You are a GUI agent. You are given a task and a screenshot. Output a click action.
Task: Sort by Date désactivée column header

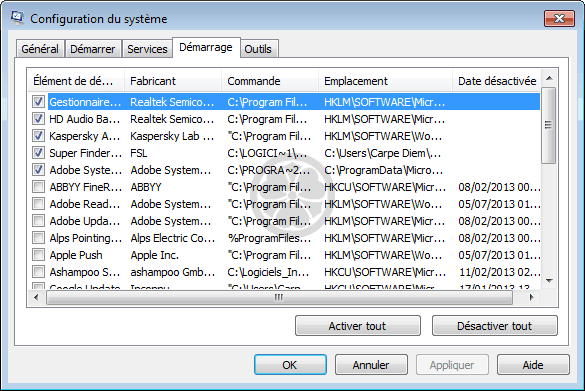tap(496, 81)
